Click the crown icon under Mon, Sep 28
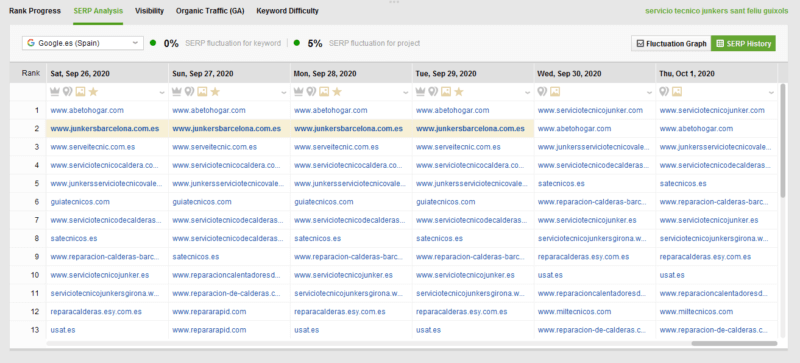This screenshot has width=800, height=363. (x=299, y=92)
